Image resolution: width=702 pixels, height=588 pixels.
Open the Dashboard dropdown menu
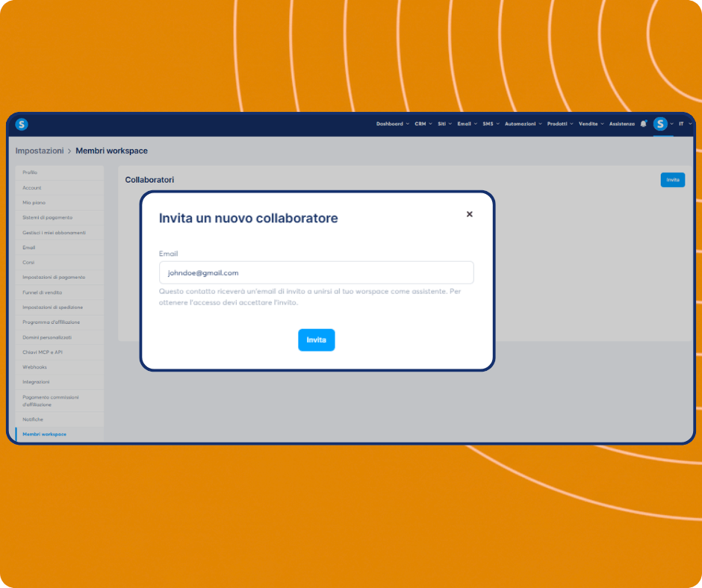[x=393, y=124]
